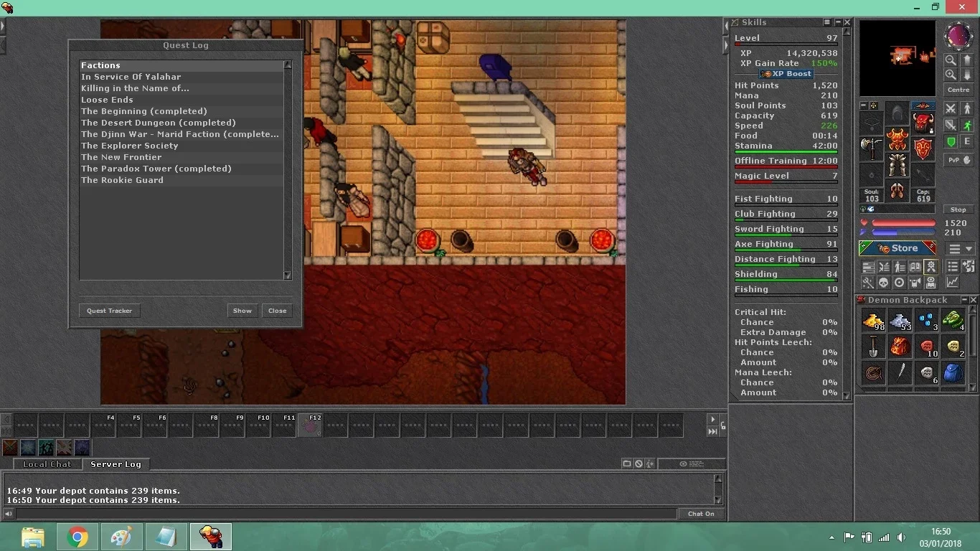Open the blue backpack item
Image resolution: width=980 pixels, height=551 pixels.
coord(953,374)
